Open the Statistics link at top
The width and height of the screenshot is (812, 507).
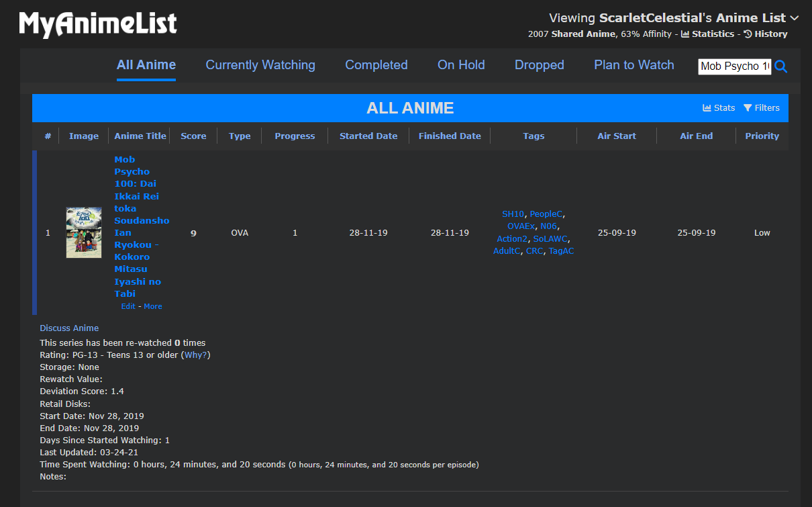coord(707,34)
